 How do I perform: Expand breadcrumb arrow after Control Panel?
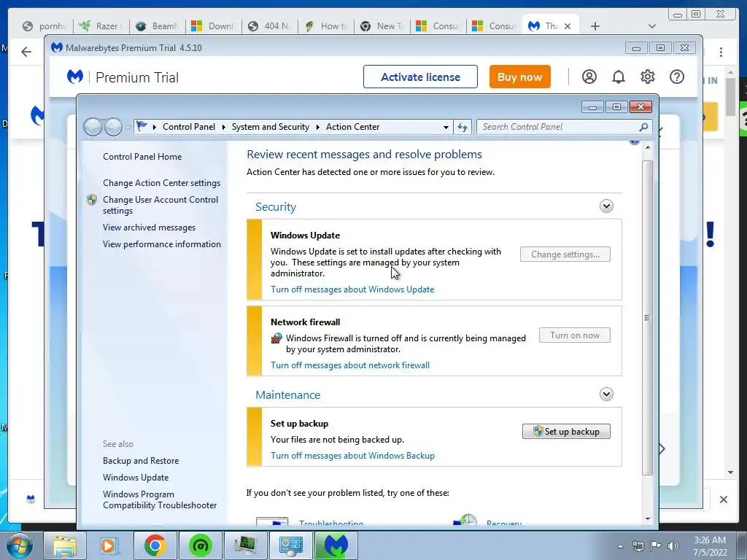point(223,127)
